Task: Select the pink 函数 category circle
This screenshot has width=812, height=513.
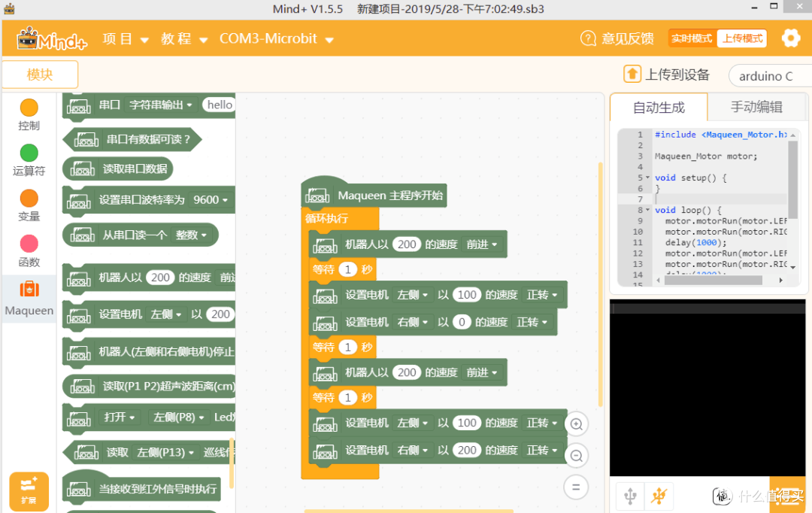Action: coord(29,244)
